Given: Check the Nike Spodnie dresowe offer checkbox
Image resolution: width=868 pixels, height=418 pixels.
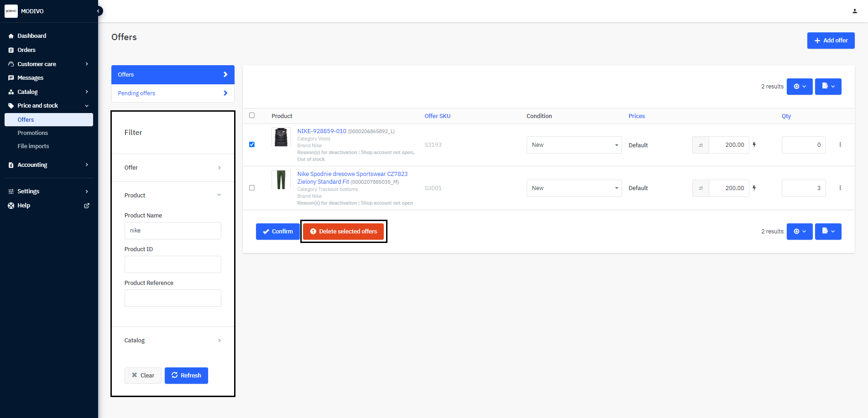Looking at the screenshot, I should click(252, 188).
